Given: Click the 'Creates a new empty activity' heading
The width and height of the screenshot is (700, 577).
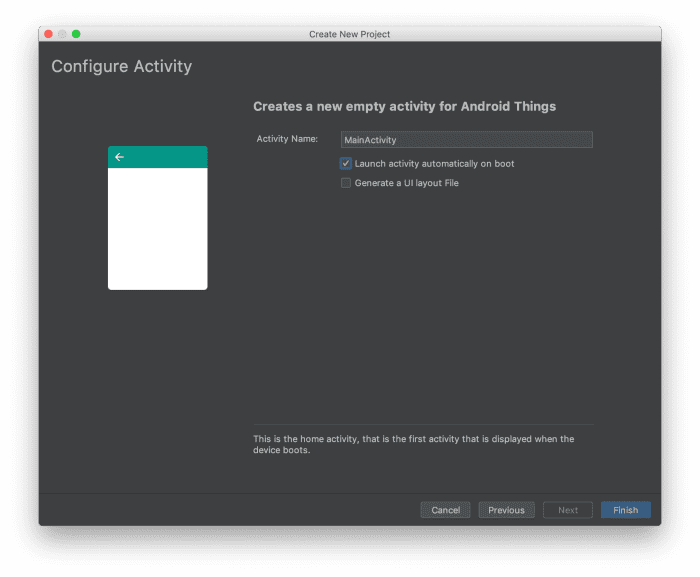Looking at the screenshot, I should pos(404,106).
